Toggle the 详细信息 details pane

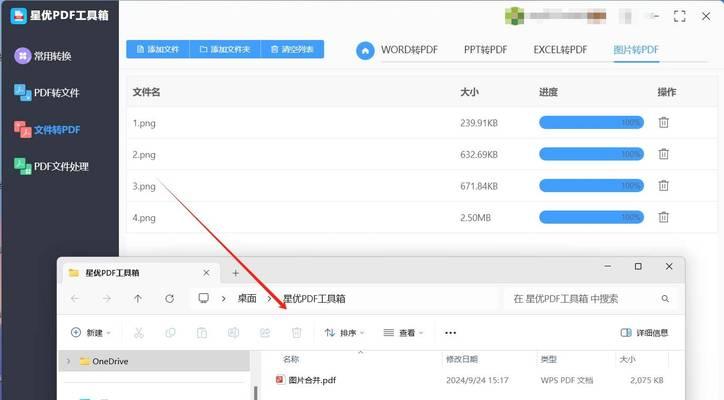pyautogui.click(x=644, y=333)
